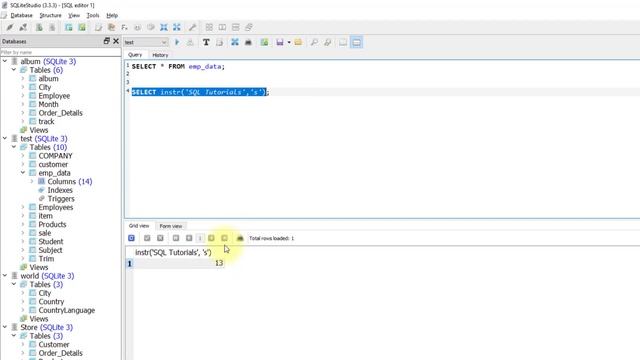
Task: Click the first window layout icon in main toolbar
Action: [209, 27]
